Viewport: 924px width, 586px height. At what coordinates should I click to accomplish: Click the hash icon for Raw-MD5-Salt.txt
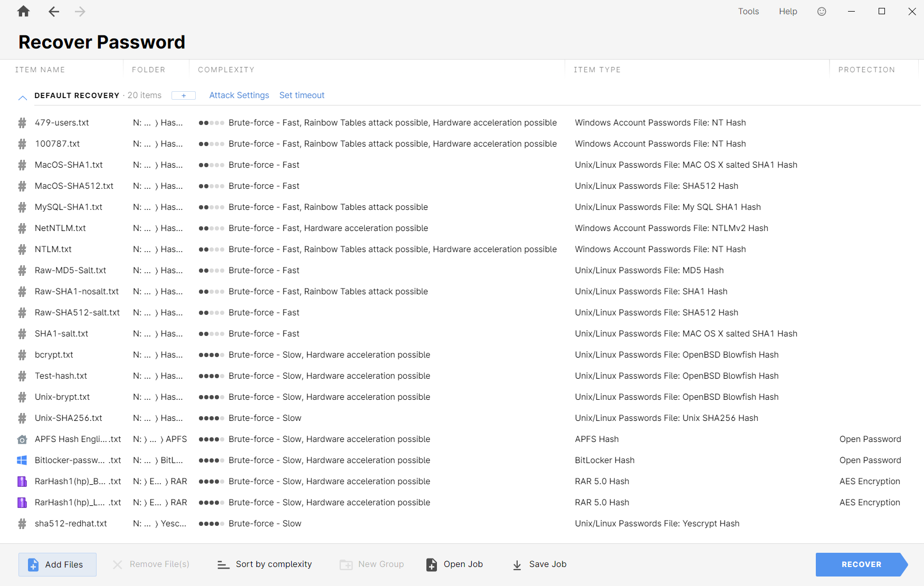(x=22, y=271)
